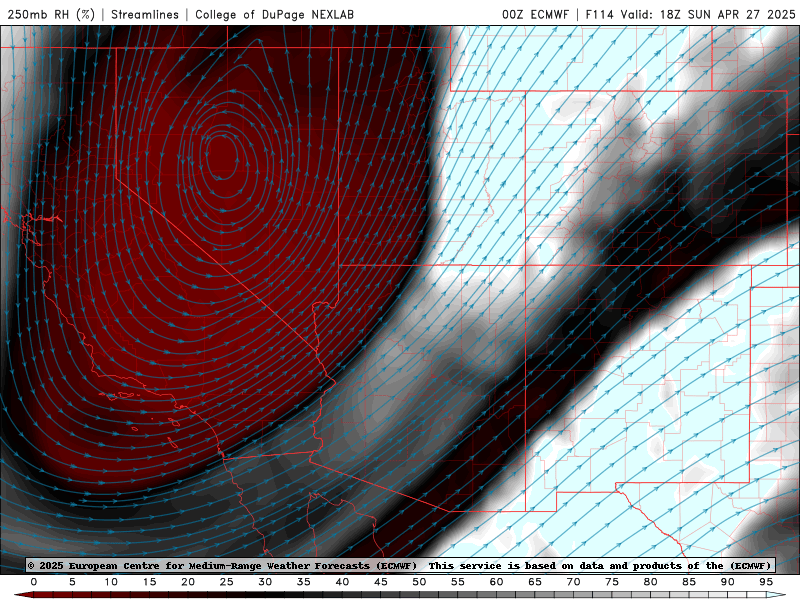Click the 'Streamlines' label in header
800x600 pixels.
tap(145, 14)
